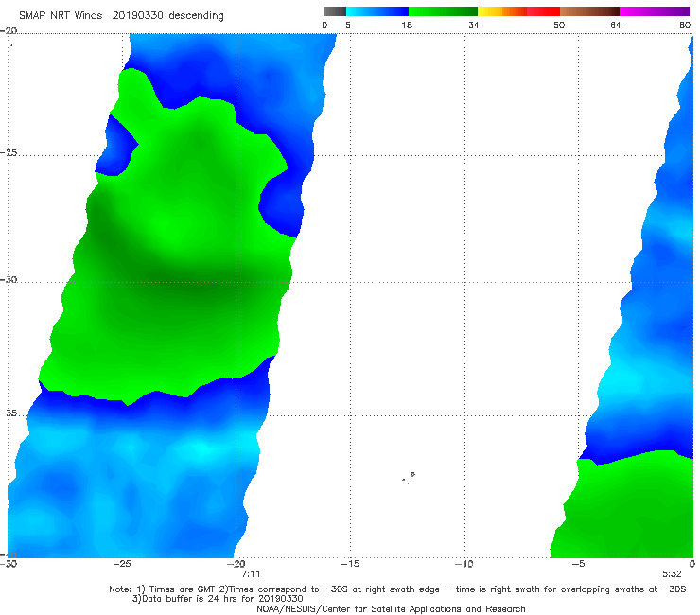The width and height of the screenshot is (700, 615).
Task: Click the longitude label '-10'
Action: pyautogui.click(x=464, y=564)
